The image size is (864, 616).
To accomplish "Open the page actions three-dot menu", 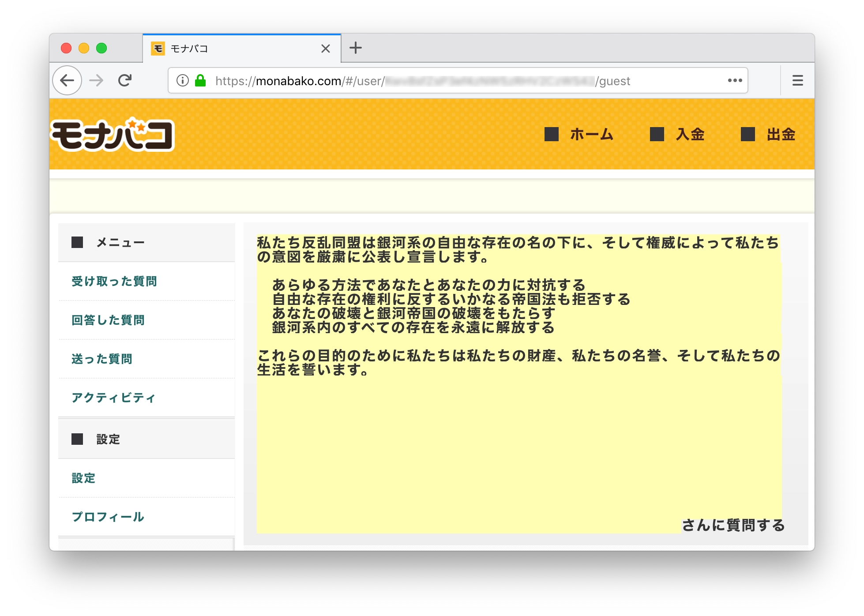I will point(735,80).
